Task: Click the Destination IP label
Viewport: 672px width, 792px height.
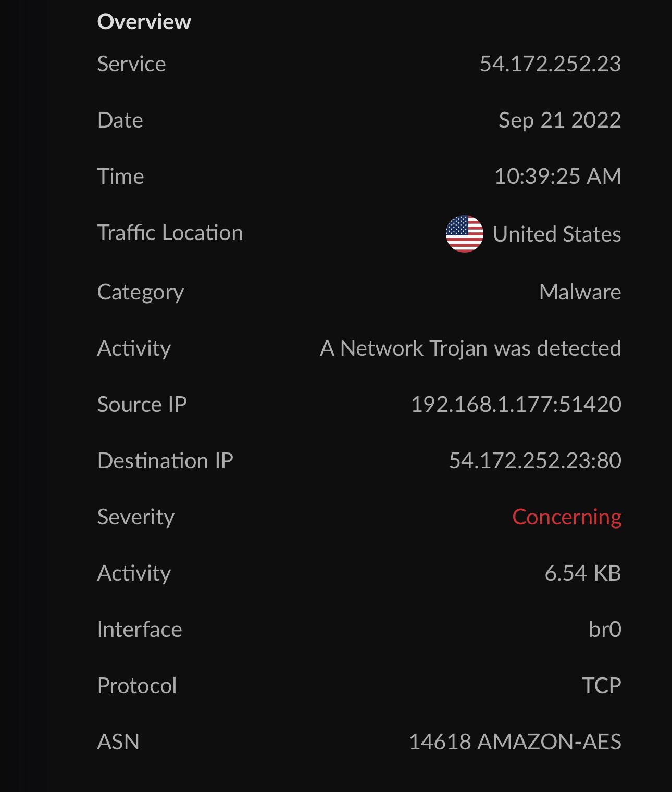Action: pos(165,461)
